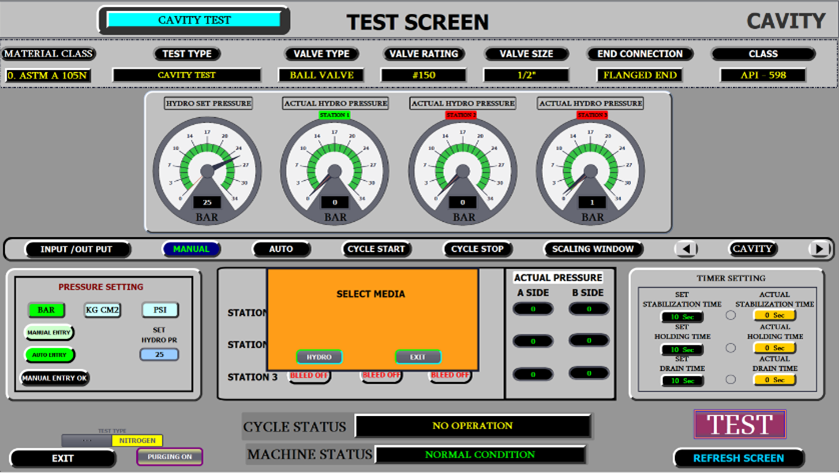Select the Station 2 actual hydro pressure gauge

(x=462, y=171)
